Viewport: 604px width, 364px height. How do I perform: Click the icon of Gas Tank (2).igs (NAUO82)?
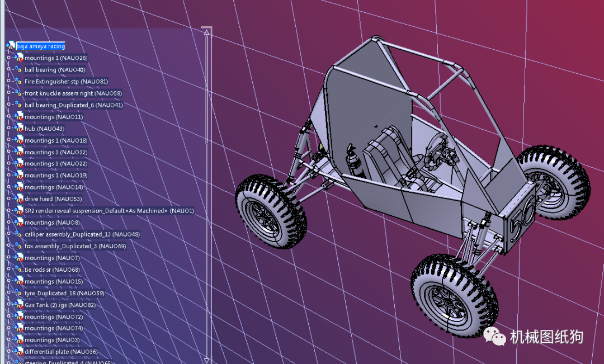coord(19,305)
